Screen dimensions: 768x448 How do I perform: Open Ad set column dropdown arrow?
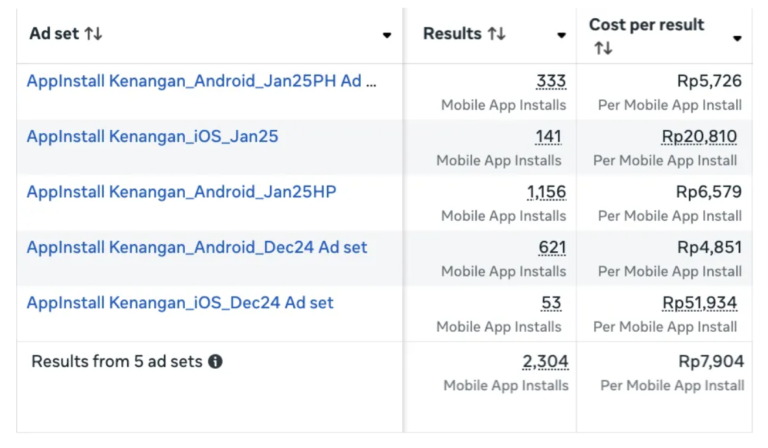click(x=387, y=35)
